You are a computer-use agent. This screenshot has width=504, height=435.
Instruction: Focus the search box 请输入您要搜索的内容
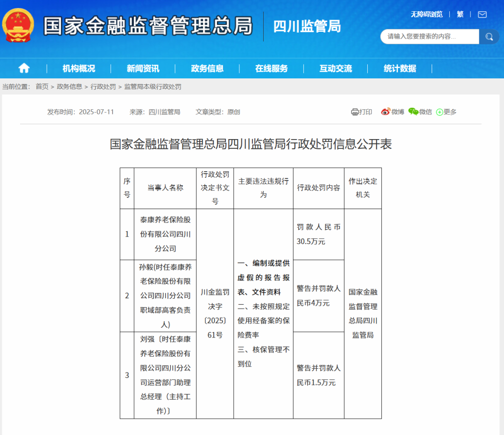point(430,37)
